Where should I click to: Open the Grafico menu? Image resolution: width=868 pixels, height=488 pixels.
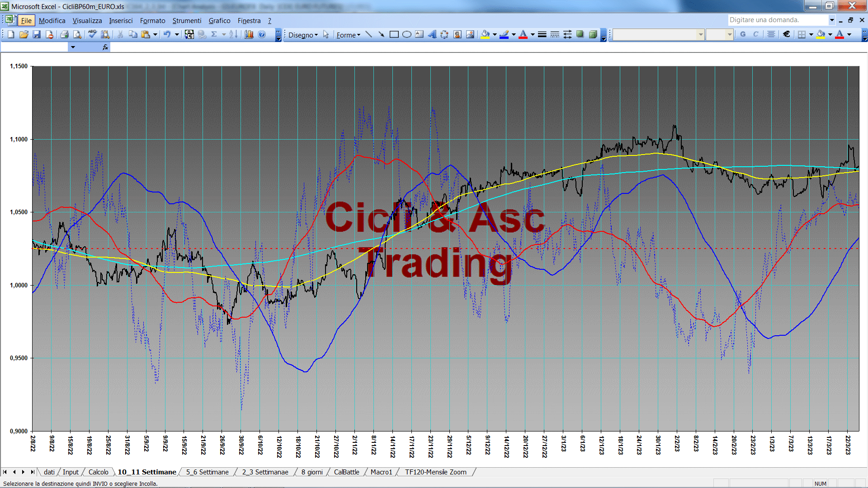click(219, 21)
